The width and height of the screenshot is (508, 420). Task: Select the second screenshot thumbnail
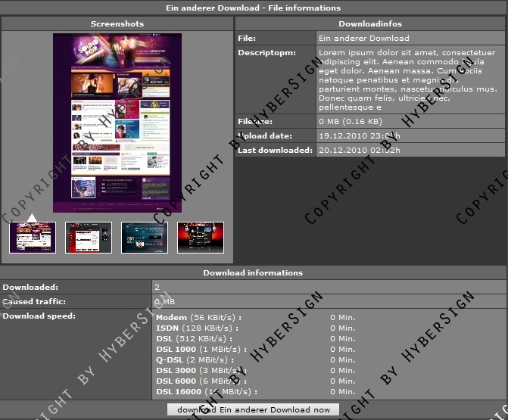pyautogui.click(x=89, y=238)
